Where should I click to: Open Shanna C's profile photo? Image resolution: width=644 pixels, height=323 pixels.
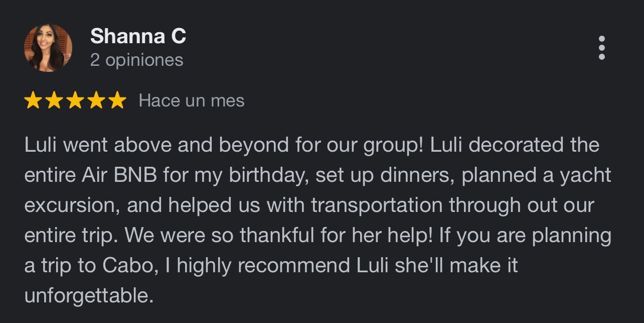(x=48, y=48)
